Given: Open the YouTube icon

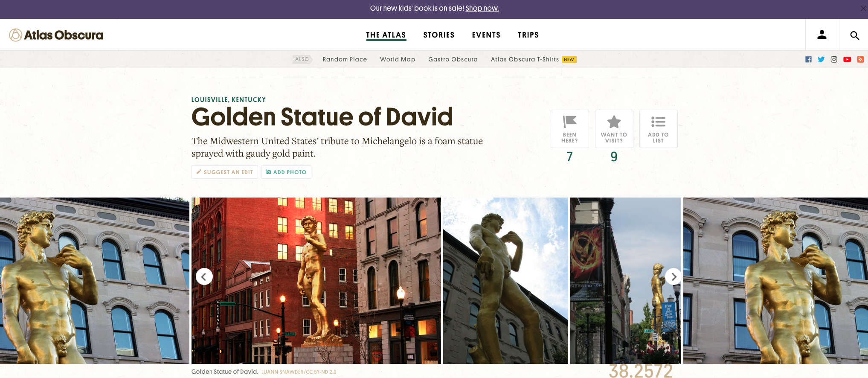Looking at the screenshot, I should point(847,59).
